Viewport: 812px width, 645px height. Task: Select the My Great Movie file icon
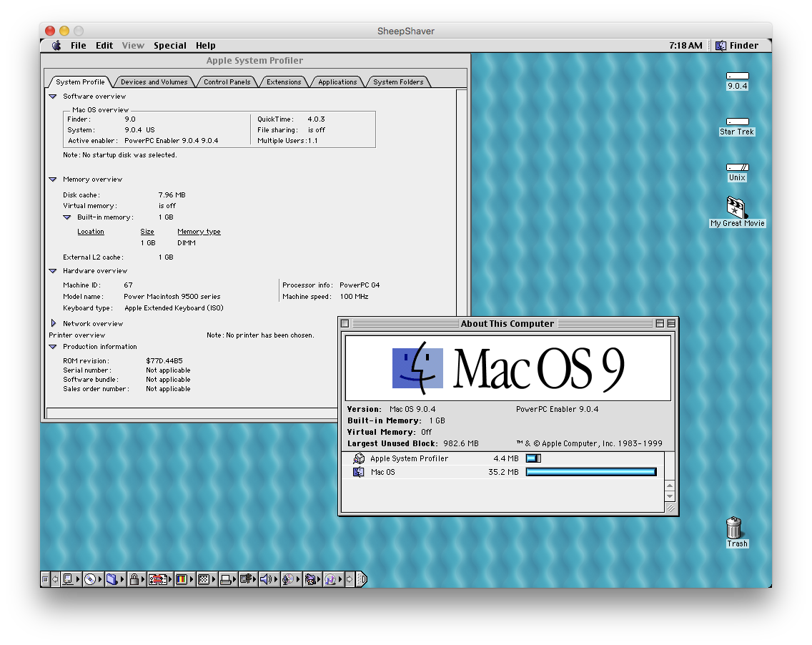736,207
